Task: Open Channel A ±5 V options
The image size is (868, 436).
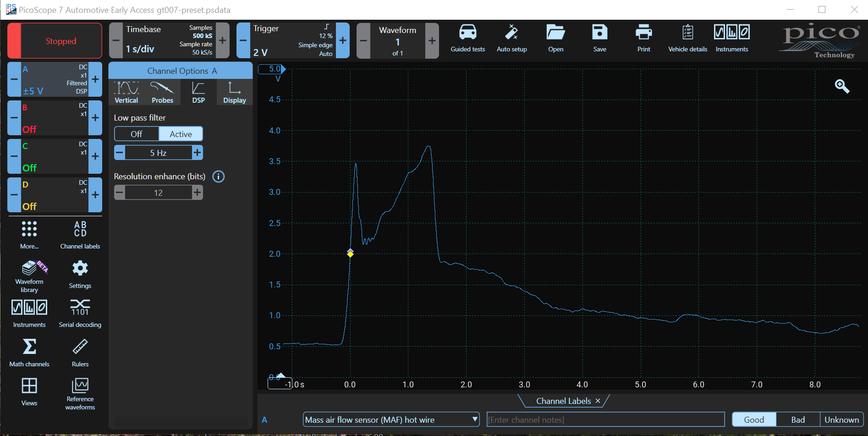Action: [55, 79]
